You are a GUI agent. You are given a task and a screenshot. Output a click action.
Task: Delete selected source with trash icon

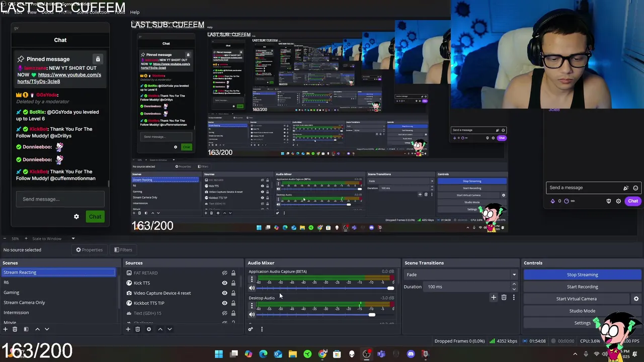137,329
